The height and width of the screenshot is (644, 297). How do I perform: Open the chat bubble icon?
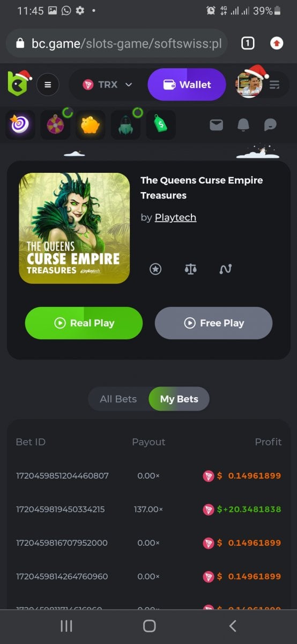click(271, 125)
